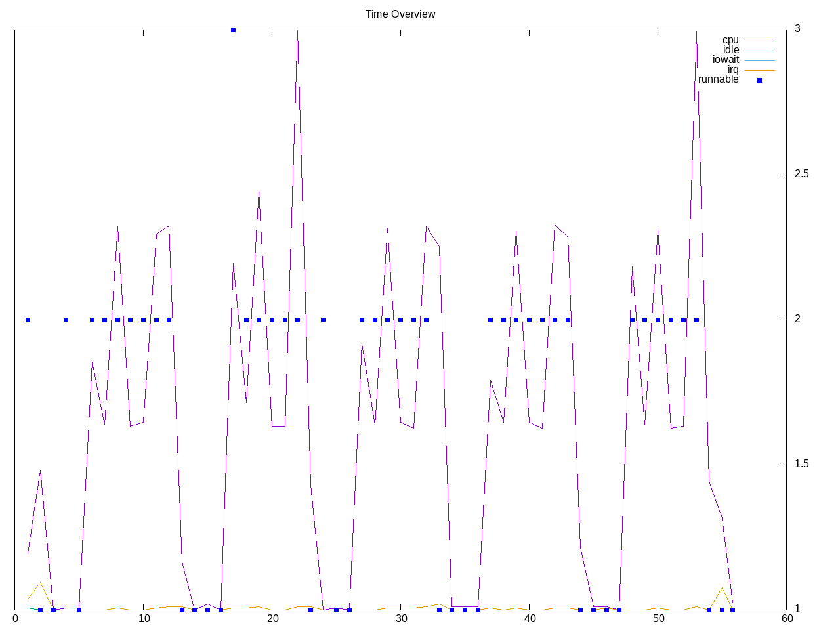Click y-axis tick label '1.5'
The height and width of the screenshot is (630, 840).
[x=802, y=464]
